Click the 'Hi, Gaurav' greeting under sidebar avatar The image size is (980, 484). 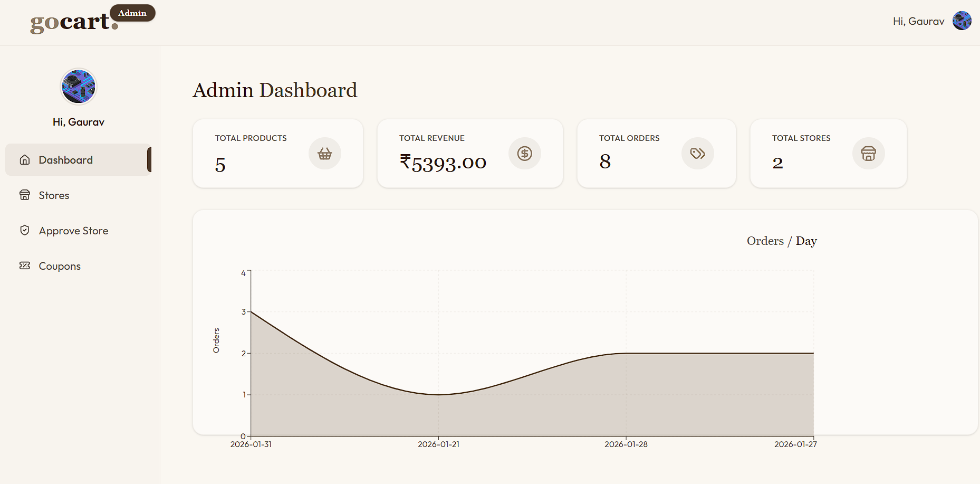[x=79, y=122]
